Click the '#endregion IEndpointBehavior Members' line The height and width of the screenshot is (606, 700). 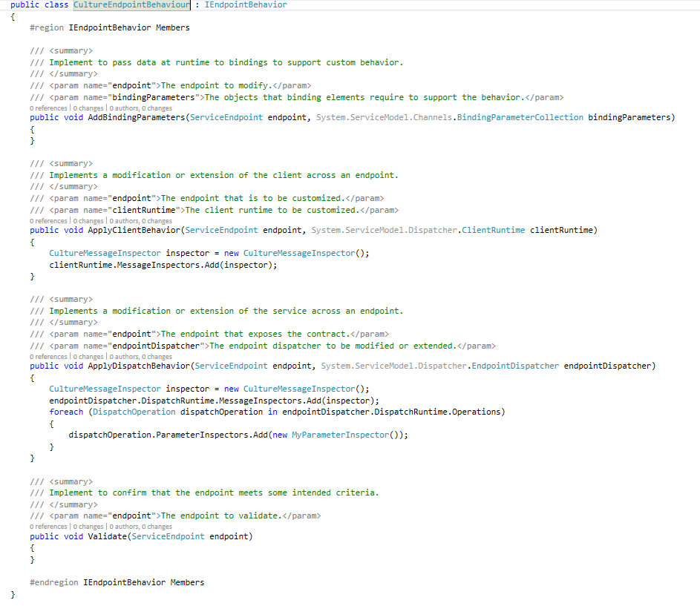click(117, 582)
